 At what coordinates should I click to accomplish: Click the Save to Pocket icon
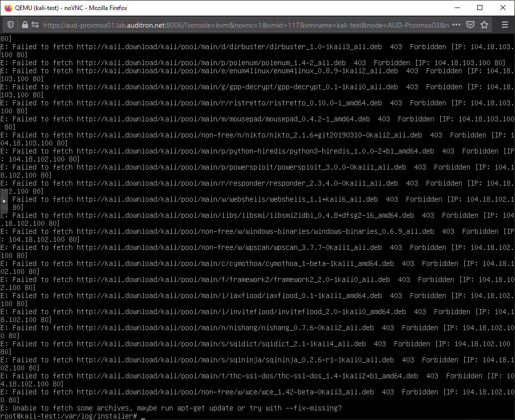470,25
